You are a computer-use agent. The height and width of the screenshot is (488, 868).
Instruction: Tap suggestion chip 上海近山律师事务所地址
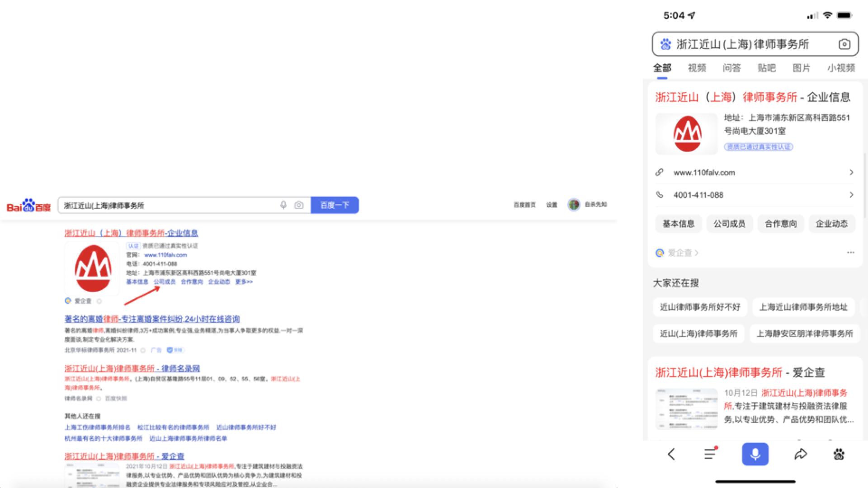803,307
